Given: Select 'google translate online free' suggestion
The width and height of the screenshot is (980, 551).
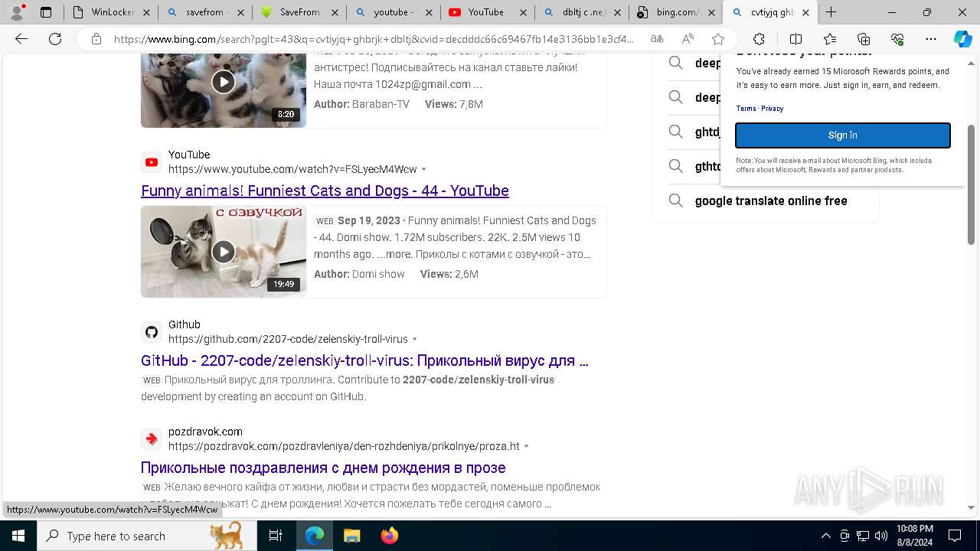Looking at the screenshot, I should point(771,201).
